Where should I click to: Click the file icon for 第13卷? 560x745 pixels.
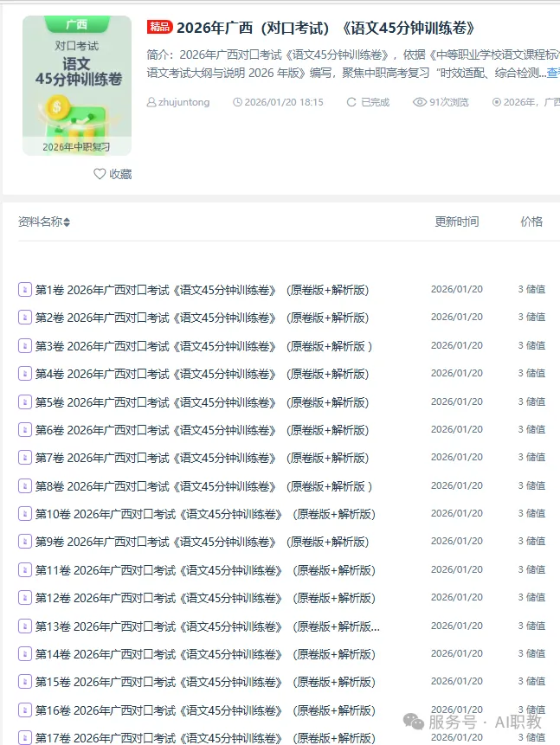25,626
